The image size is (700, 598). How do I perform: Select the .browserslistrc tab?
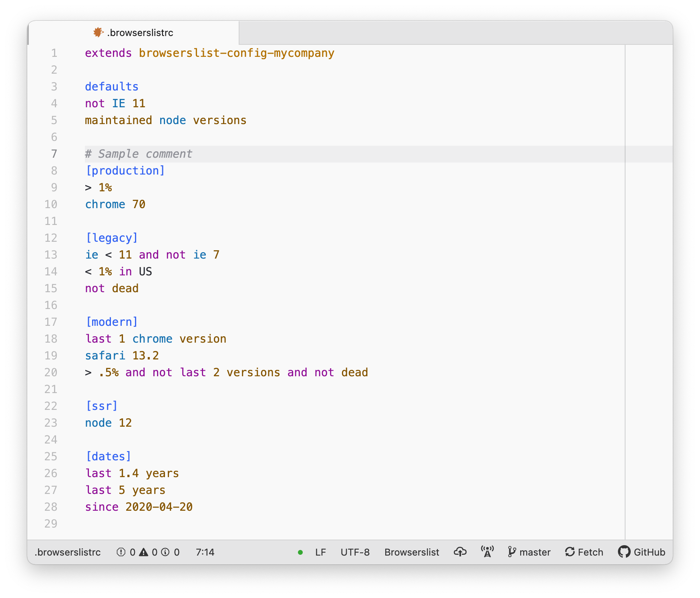(134, 33)
